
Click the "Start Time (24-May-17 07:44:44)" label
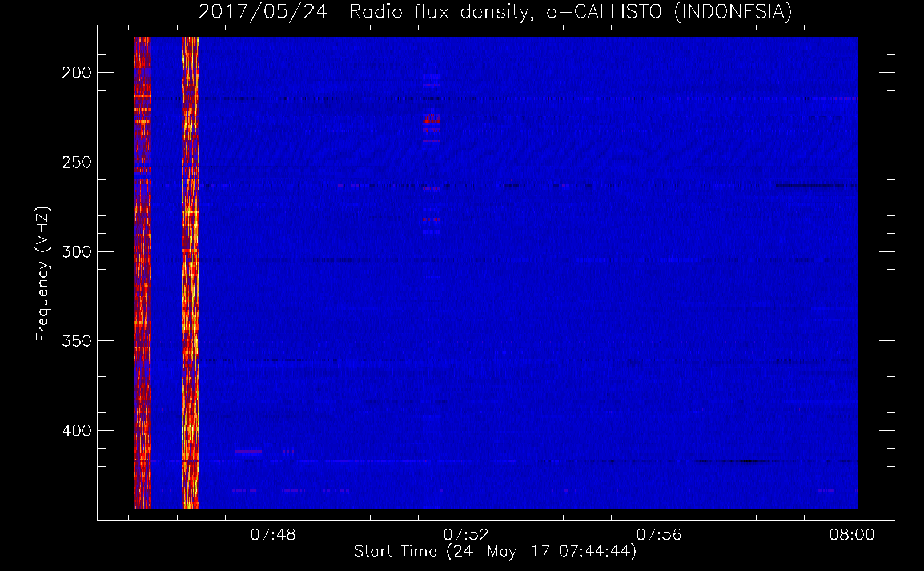(x=495, y=552)
